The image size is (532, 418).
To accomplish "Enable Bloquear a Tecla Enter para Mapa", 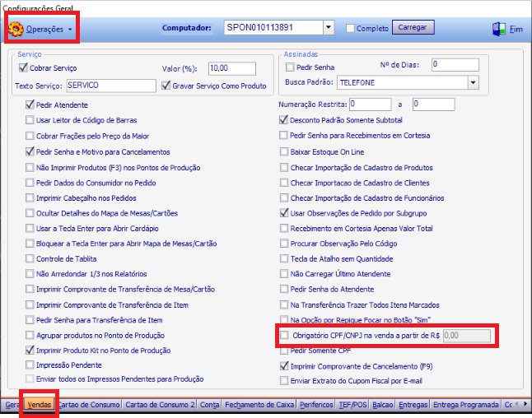I will coord(30,244).
